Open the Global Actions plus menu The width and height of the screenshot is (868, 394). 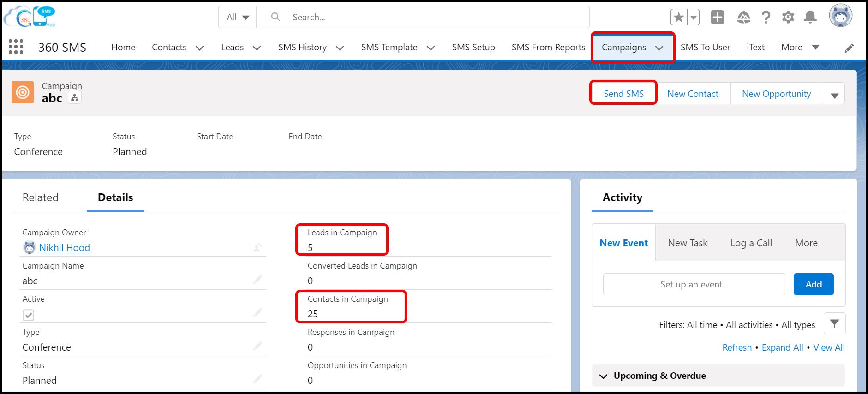coord(717,18)
